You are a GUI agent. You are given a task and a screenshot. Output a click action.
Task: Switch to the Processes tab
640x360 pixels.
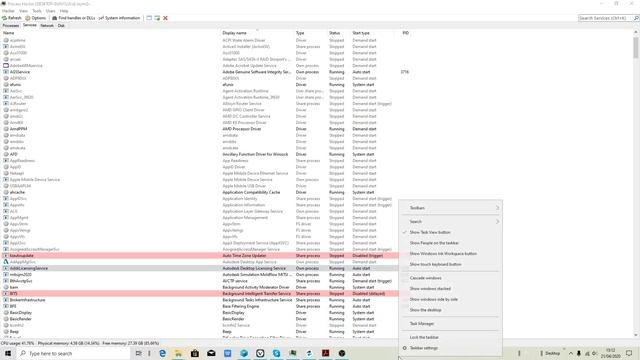(11, 25)
